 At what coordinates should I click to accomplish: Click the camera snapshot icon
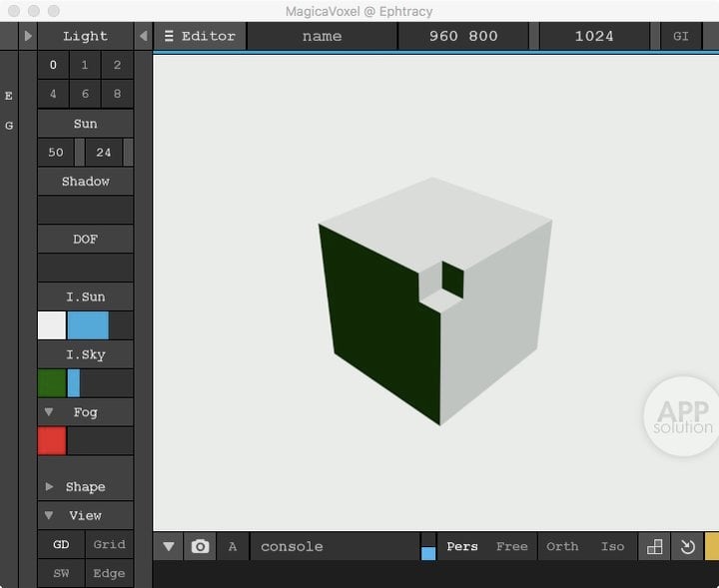(x=200, y=546)
